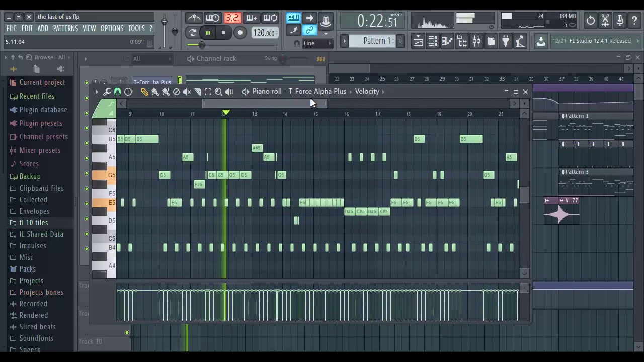Click the download arrow icon beside news panel
The image size is (644, 362).
point(541,41)
